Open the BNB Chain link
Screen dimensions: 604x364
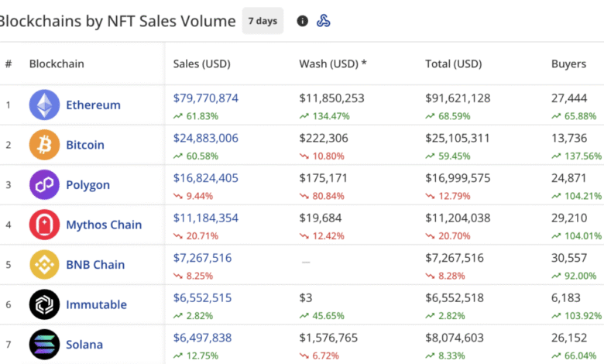[x=95, y=265]
